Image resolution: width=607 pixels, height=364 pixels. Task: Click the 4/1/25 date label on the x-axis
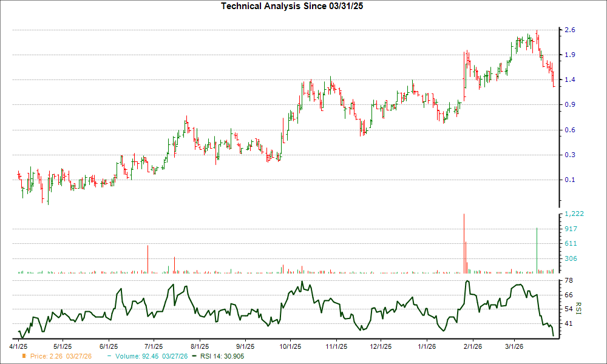tap(19, 345)
